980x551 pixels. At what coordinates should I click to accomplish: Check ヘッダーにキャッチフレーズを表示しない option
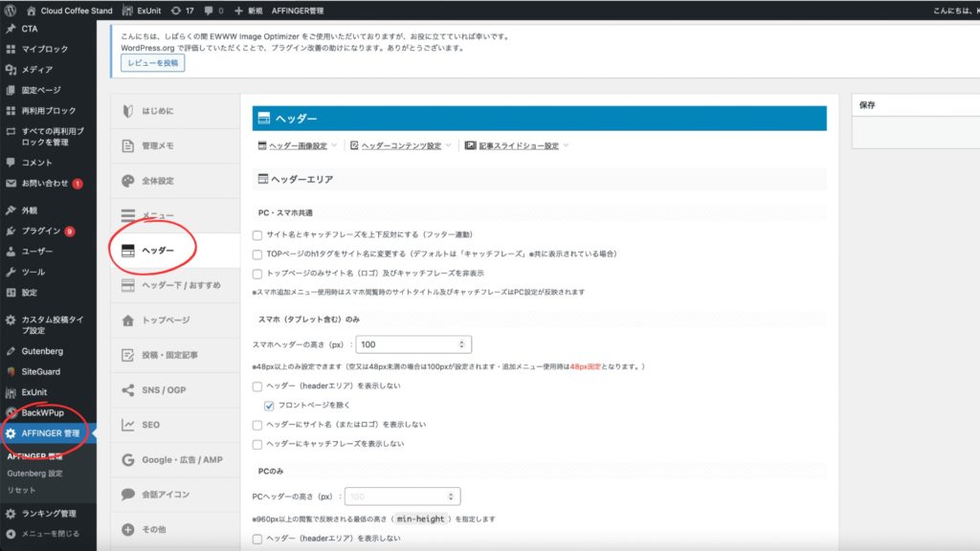(257, 444)
